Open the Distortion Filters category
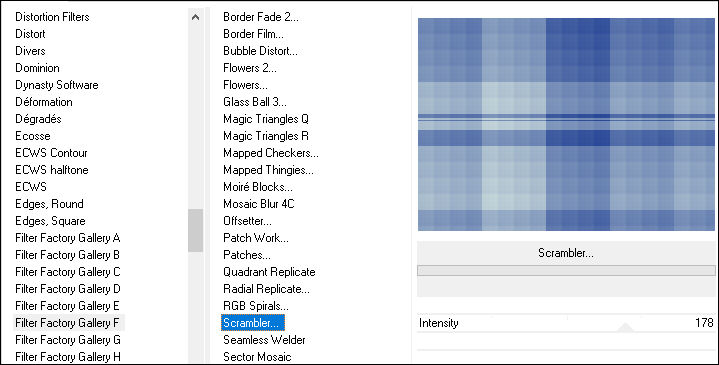Viewport: 719px width, 365px height. point(52,17)
